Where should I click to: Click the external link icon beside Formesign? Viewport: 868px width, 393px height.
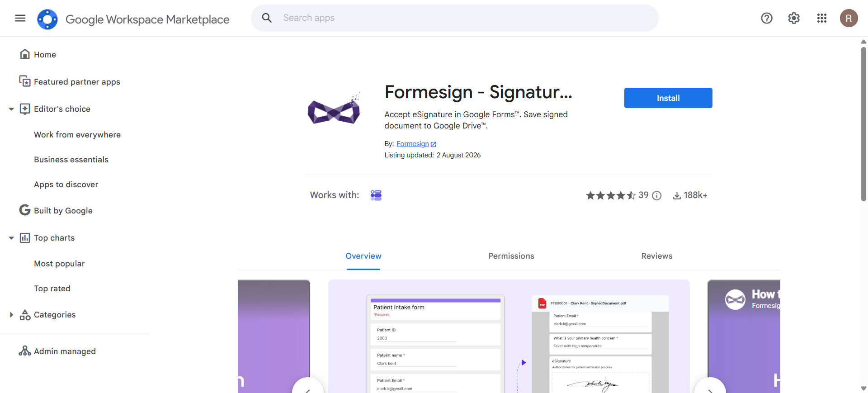434,144
